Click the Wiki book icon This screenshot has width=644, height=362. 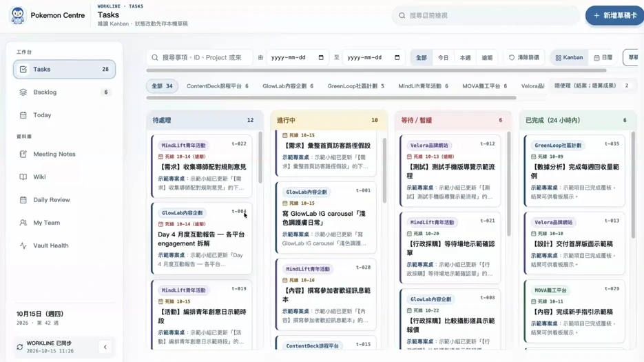tap(23, 177)
